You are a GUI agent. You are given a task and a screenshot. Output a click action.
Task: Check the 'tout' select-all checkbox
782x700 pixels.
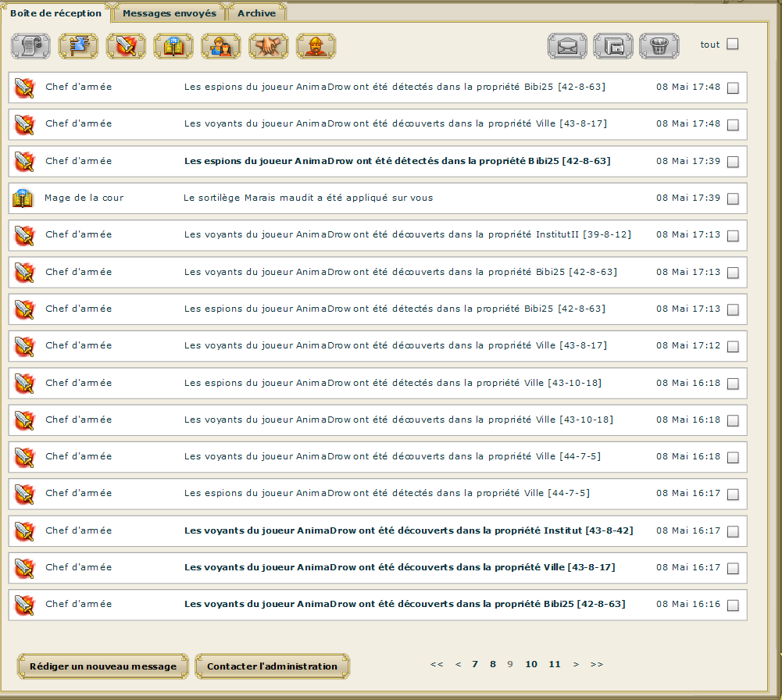[x=732, y=45]
